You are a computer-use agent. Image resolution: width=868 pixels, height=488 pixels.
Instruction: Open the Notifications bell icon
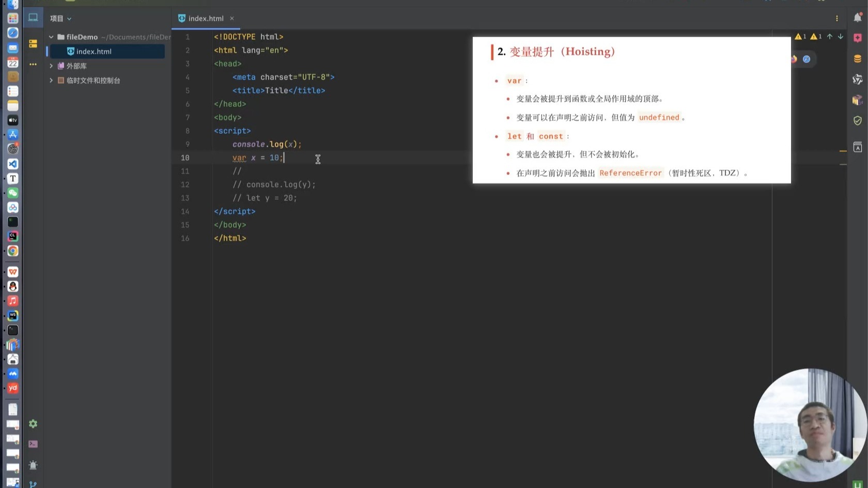coord(858,18)
